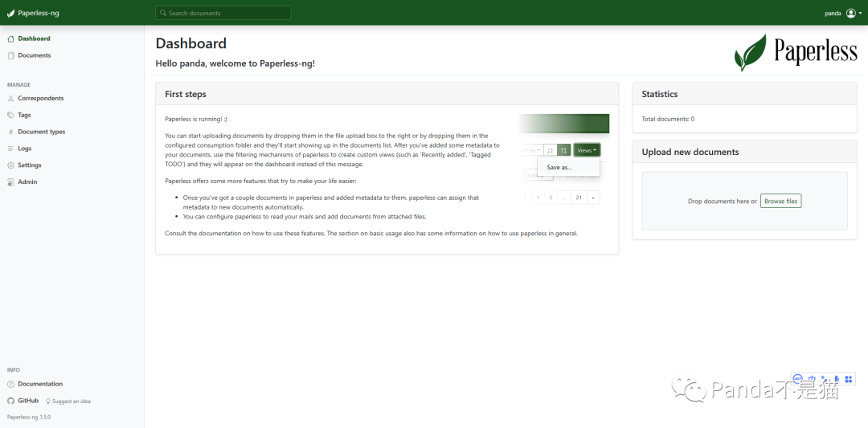View the Logs page
Viewport: 868px width, 428px height.
[19, 149]
